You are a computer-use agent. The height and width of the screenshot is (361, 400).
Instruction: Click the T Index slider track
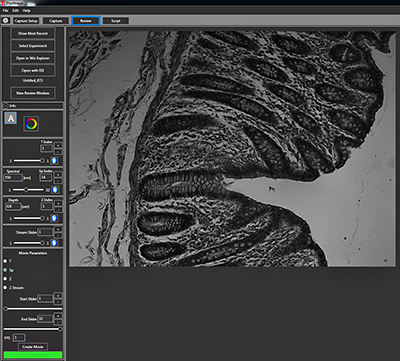tap(28, 161)
